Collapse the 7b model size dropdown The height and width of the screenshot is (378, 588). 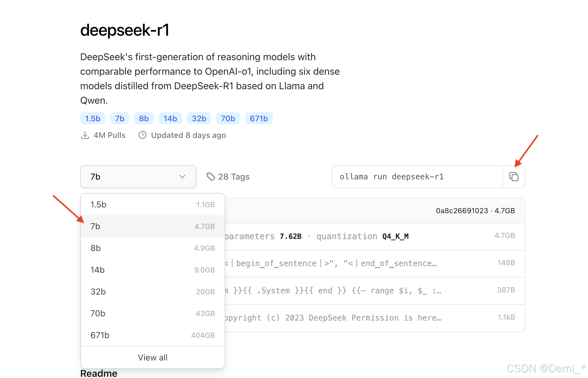(138, 177)
